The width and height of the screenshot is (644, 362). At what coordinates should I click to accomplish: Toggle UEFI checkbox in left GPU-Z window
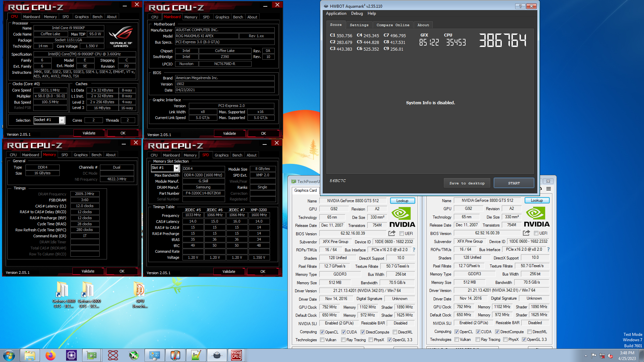pos(401,234)
